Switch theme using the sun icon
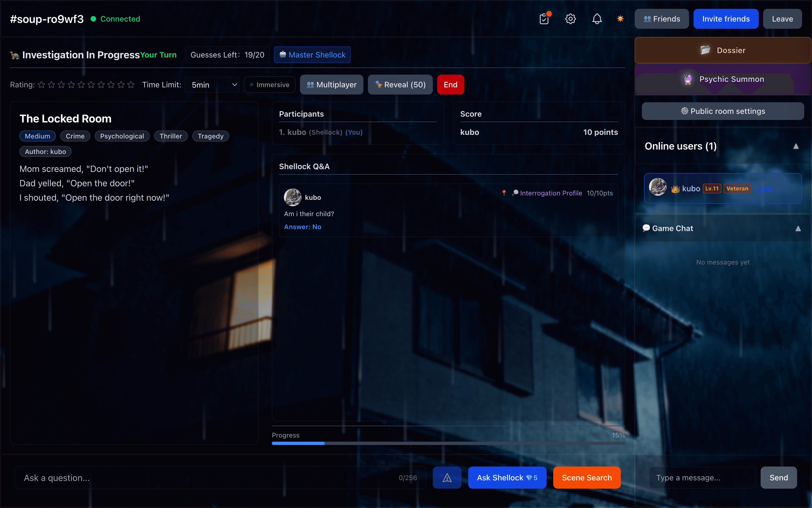812x508 pixels. pos(620,19)
